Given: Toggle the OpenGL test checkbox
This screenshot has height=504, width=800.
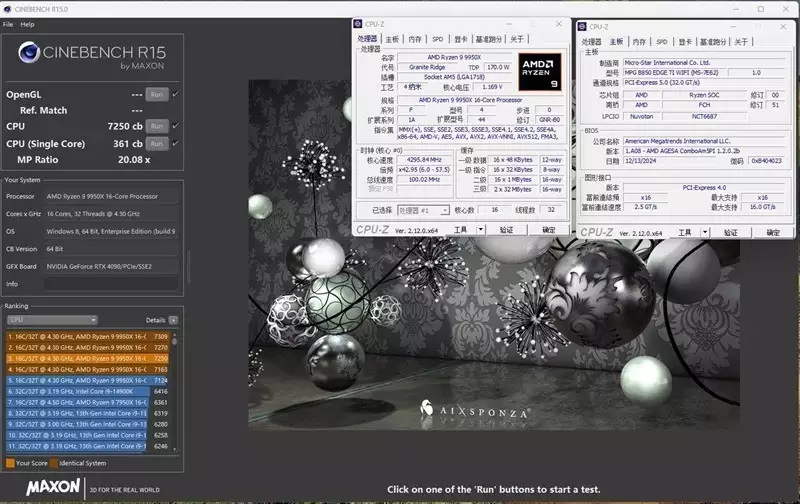Looking at the screenshot, I should pos(176,94).
